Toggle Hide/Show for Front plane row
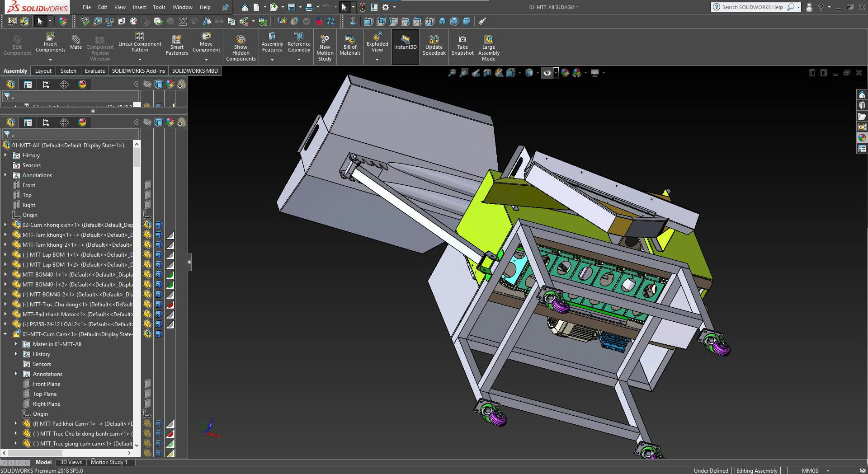The image size is (868, 474). [x=147, y=185]
